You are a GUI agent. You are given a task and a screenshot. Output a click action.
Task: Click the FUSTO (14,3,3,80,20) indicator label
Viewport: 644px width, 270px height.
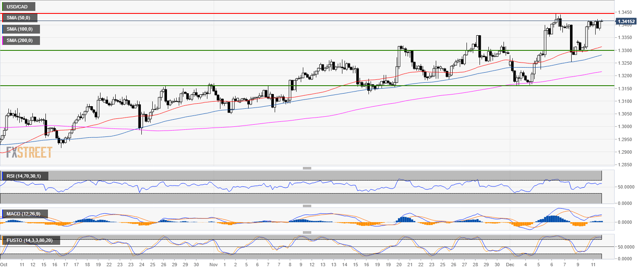tap(30, 240)
